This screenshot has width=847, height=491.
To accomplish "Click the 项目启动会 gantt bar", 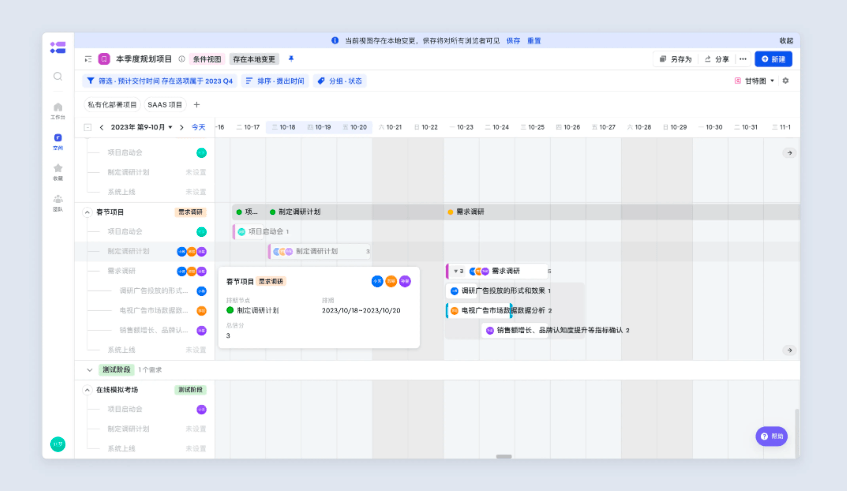I will [250, 232].
